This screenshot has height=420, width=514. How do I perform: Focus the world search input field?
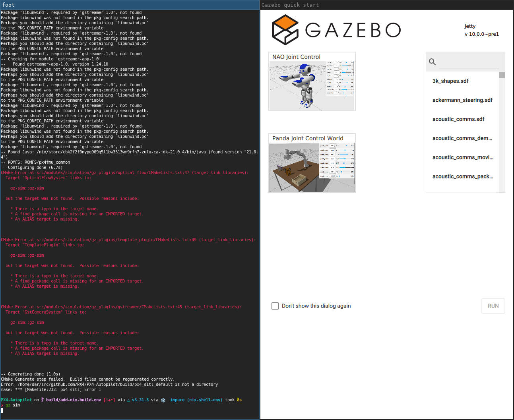coord(468,62)
